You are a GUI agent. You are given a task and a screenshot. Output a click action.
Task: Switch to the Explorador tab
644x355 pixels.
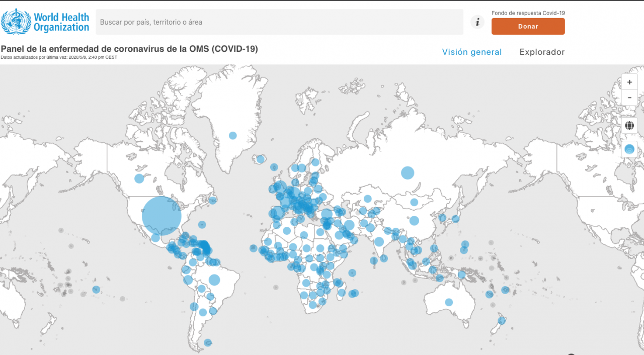[542, 52]
